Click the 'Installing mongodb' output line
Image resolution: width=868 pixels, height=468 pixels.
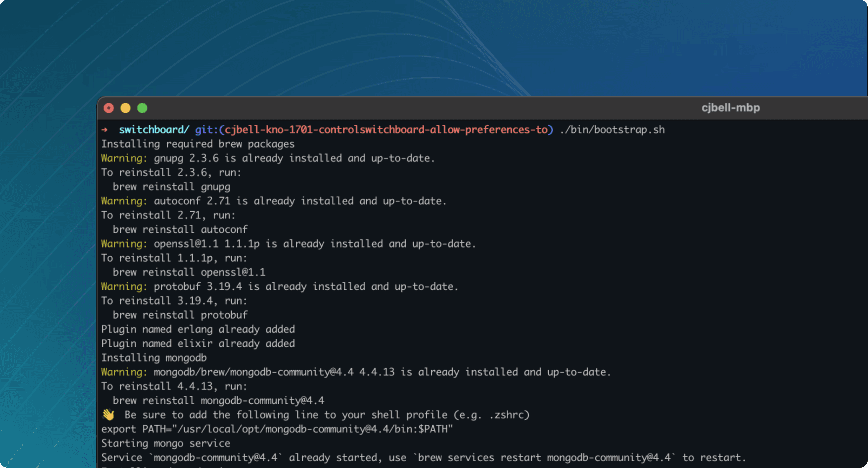(x=153, y=358)
